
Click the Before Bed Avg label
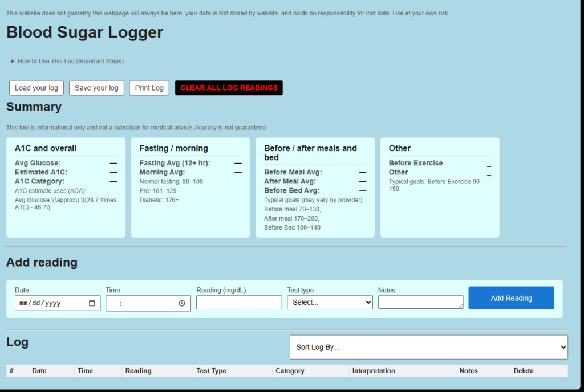pos(291,190)
